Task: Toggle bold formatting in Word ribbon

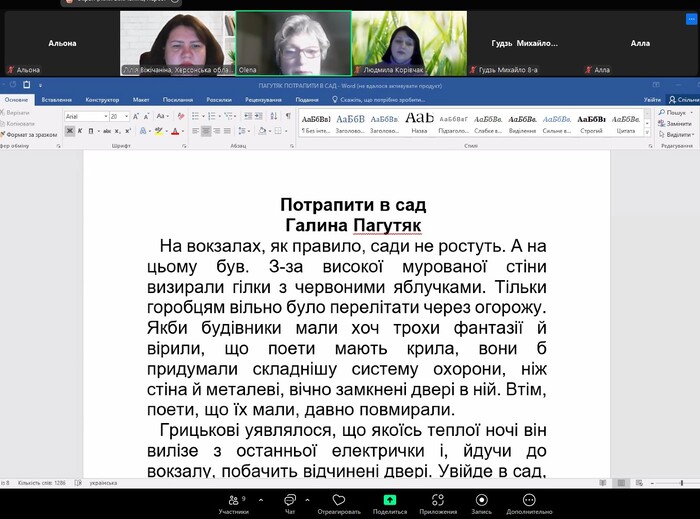Action: tap(69, 131)
